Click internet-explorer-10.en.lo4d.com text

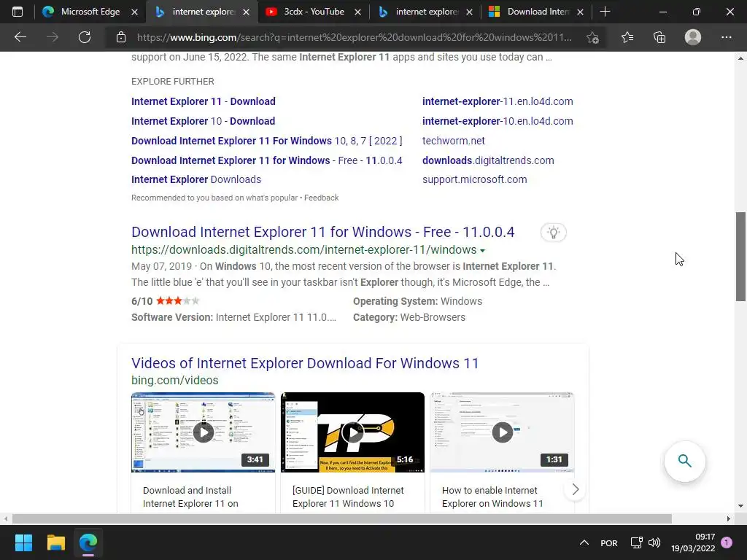tap(498, 121)
